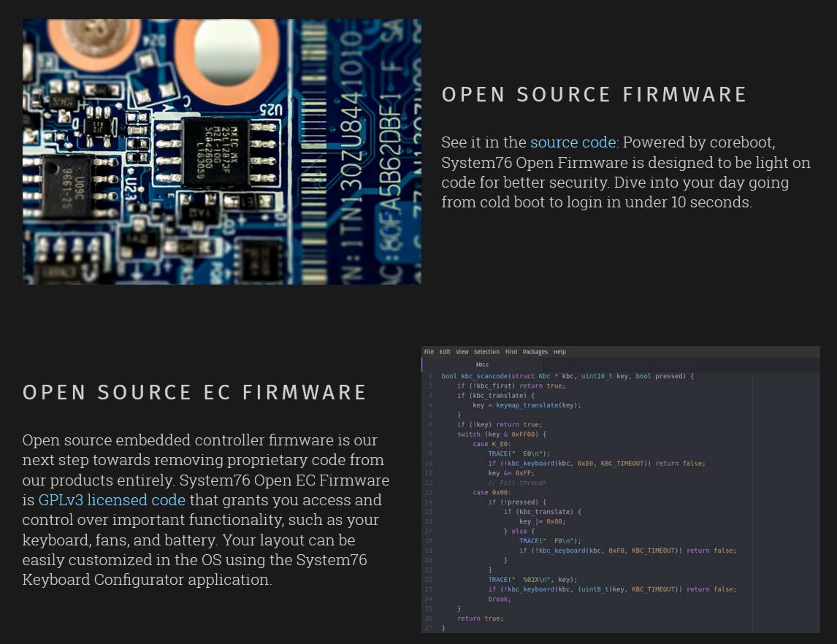Click the 'key &= 0xFF;' code line

[x=511, y=472]
